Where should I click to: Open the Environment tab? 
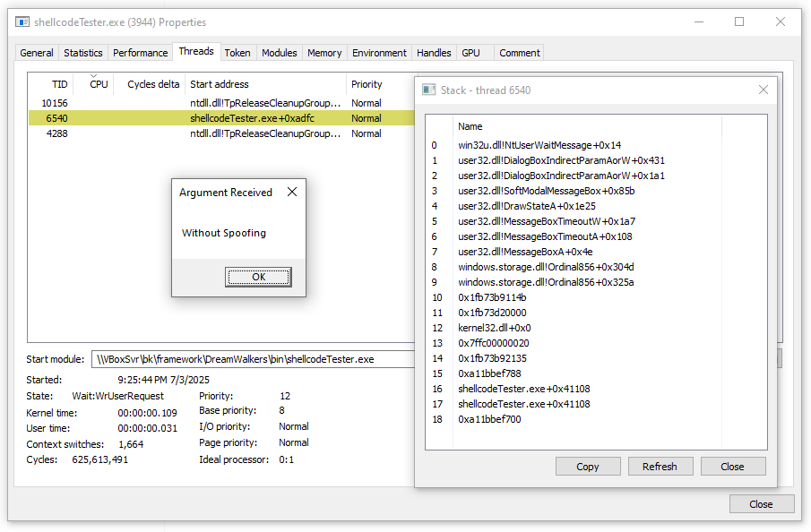(379, 52)
